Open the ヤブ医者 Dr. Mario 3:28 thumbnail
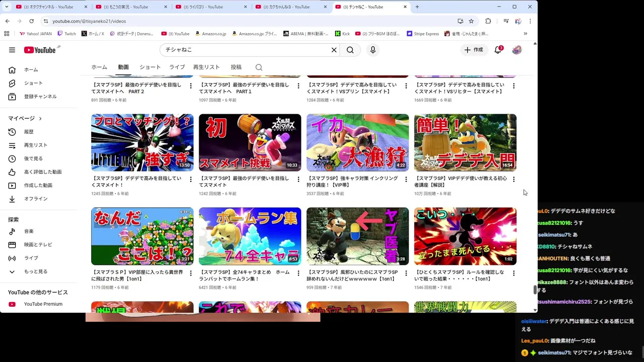This screenshot has height=362, width=644. [x=358, y=236]
